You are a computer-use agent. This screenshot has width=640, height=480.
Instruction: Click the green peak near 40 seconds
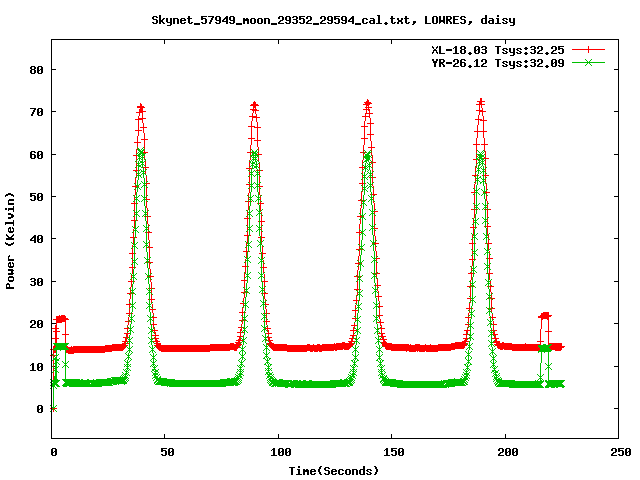click(140, 153)
